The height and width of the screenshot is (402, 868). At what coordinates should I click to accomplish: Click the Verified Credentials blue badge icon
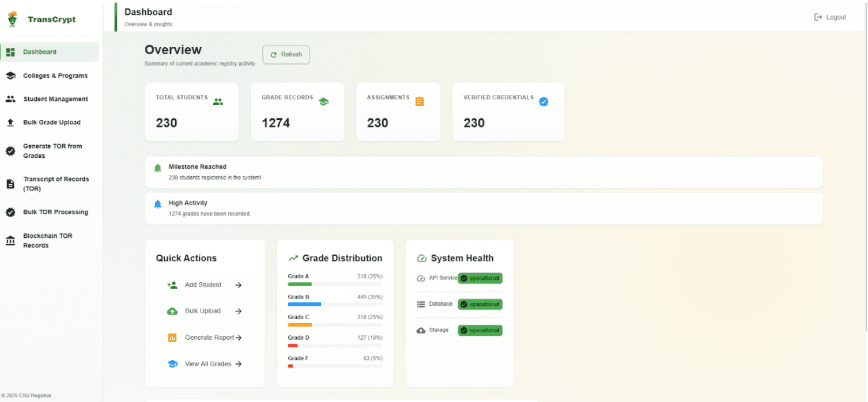[x=543, y=102]
